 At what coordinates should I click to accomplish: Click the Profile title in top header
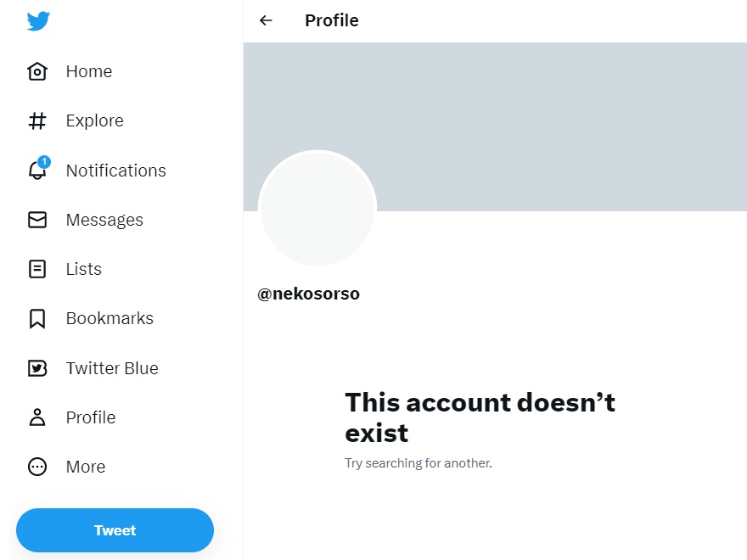331,20
